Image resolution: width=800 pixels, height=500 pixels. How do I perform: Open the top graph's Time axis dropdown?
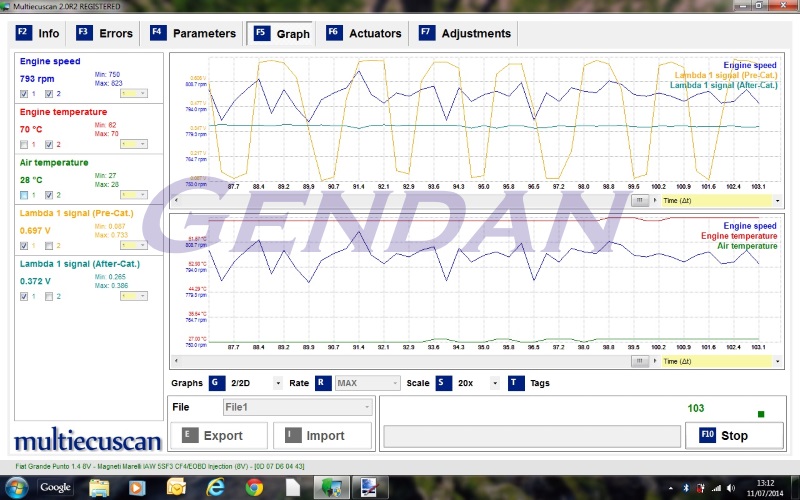click(774, 200)
